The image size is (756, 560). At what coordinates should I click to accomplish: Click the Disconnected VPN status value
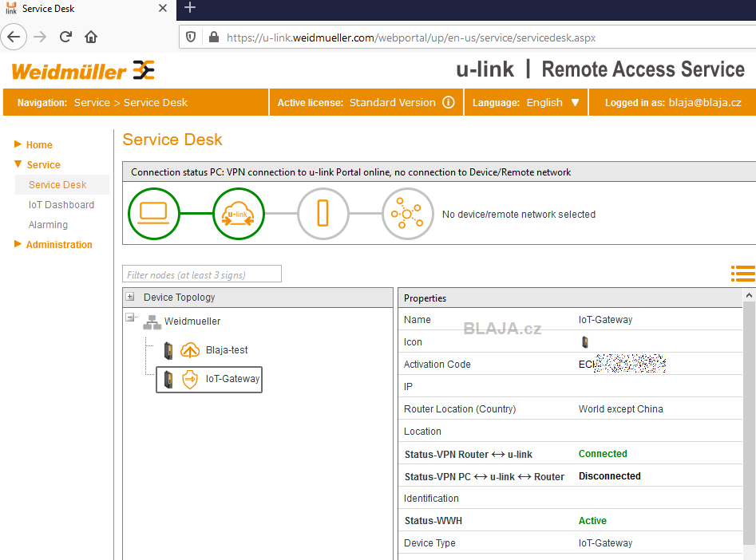point(609,476)
